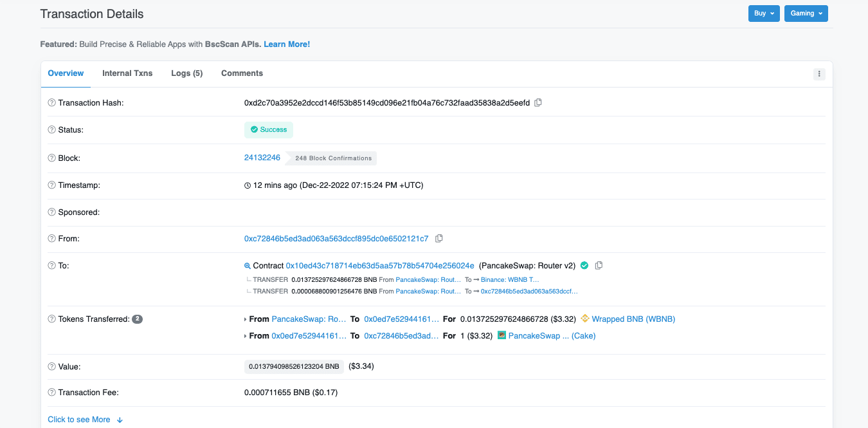Click the help icon beside Transaction Fee
Screen dimensions: 868x428
(52, 393)
